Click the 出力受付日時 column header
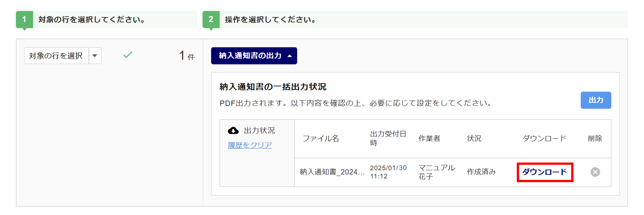644x215 pixels. point(388,138)
